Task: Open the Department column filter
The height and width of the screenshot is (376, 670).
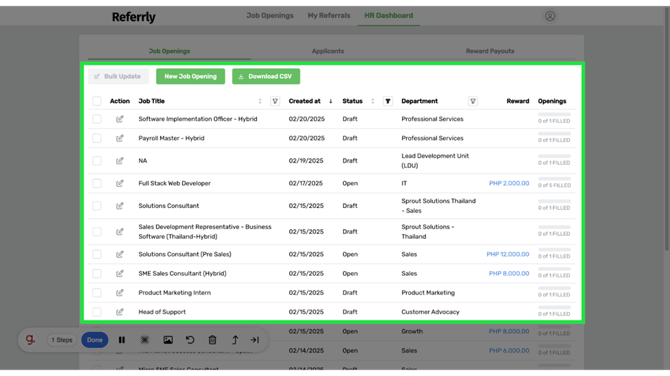Action: coord(473,101)
